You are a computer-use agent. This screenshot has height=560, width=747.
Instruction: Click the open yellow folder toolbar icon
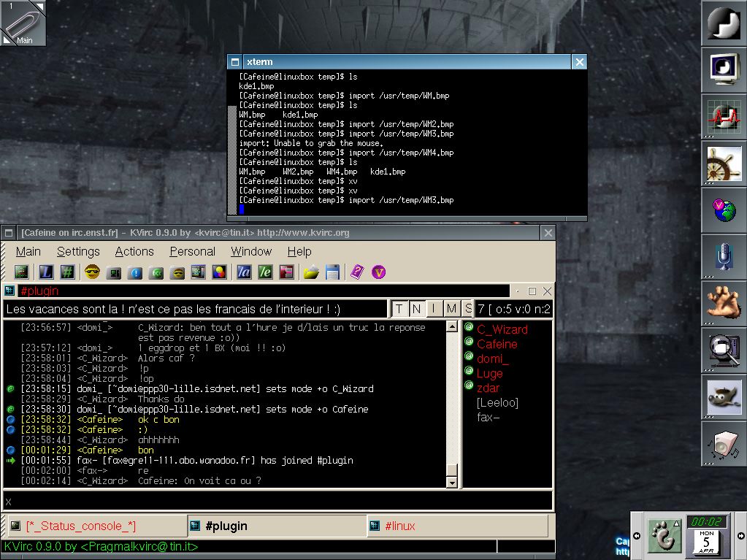pyautogui.click(x=311, y=272)
